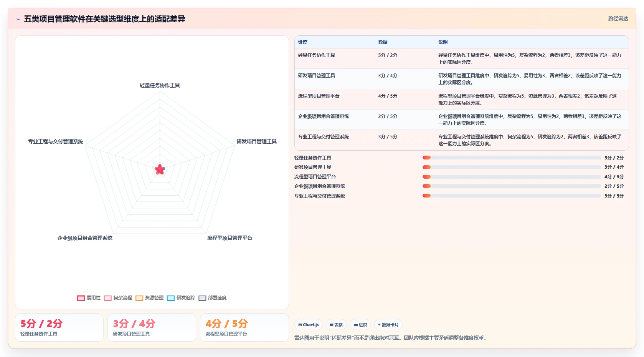This screenshot has width=644, height=357.
Task: Toggle the 研发追踪 legend item
Action: coord(181,298)
